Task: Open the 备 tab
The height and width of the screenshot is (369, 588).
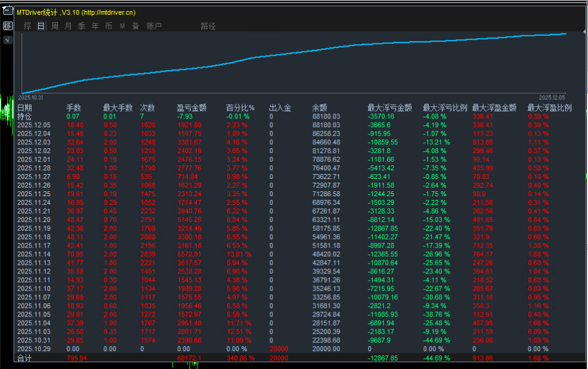Action: (x=136, y=26)
